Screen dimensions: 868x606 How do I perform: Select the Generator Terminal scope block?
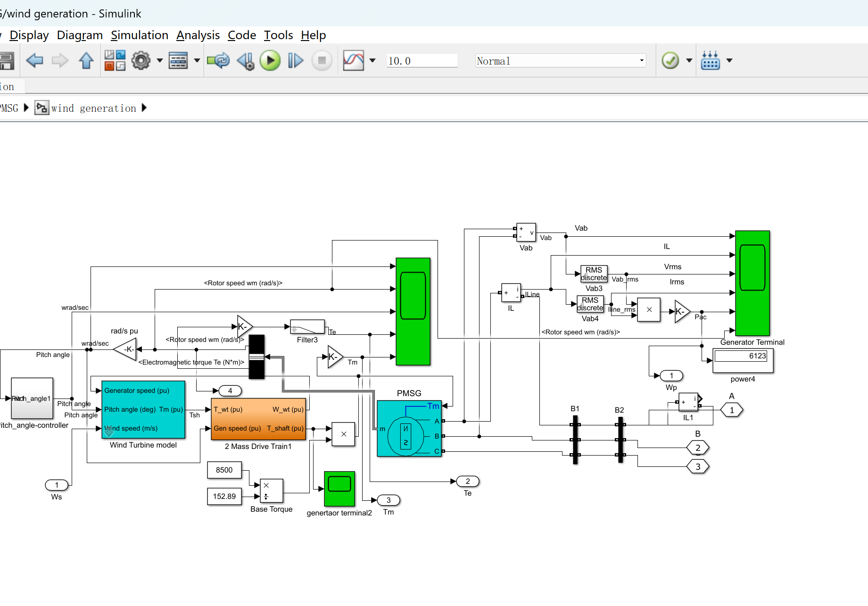point(752,283)
